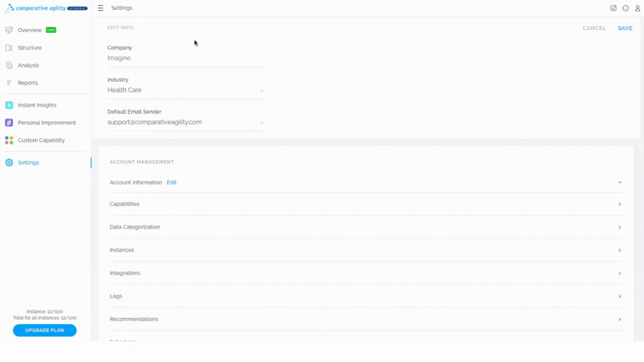
Task: Click the SAVE button
Action: 624,28
